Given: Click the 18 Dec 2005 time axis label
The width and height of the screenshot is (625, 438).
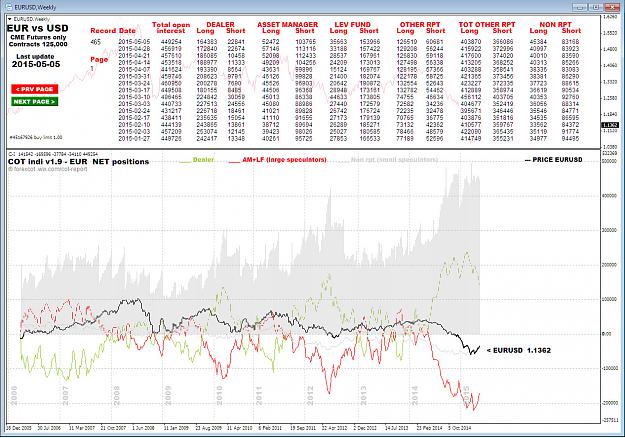Looking at the screenshot, I should coord(18,428).
